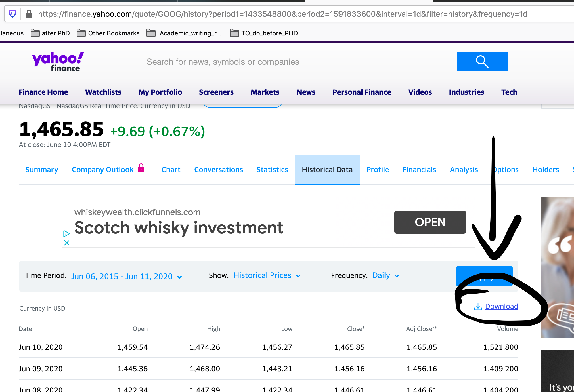Click the Yahoo Finance logo
This screenshot has width=574, height=392.
(58, 62)
